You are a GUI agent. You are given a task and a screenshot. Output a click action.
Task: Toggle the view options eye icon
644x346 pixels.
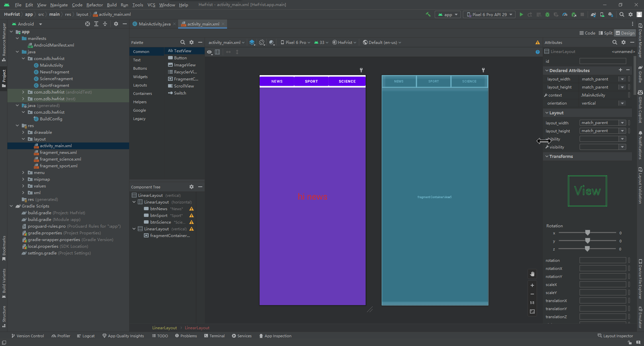point(209,52)
